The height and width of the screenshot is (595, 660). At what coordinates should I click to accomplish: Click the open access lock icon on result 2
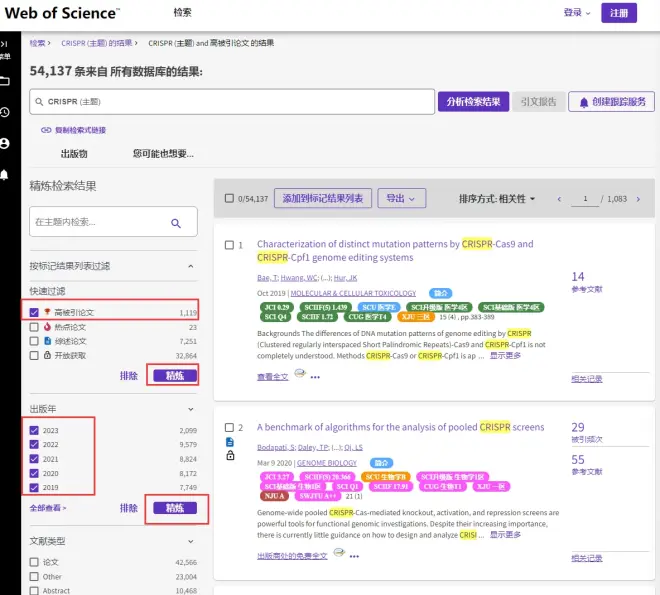coord(230,455)
